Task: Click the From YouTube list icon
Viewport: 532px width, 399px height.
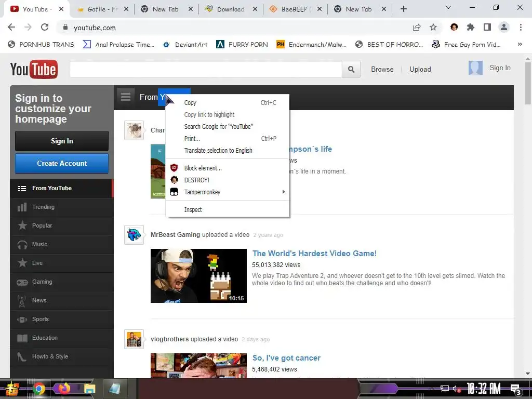Action: 22,188
